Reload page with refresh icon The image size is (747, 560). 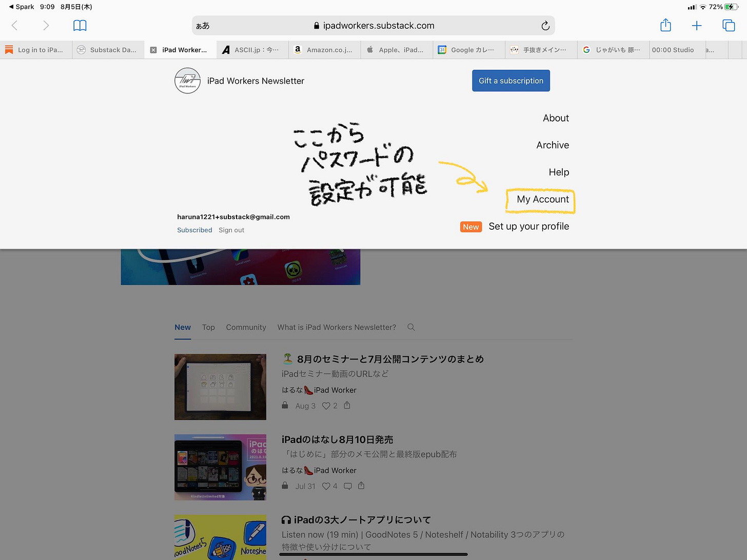click(x=545, y=26)
